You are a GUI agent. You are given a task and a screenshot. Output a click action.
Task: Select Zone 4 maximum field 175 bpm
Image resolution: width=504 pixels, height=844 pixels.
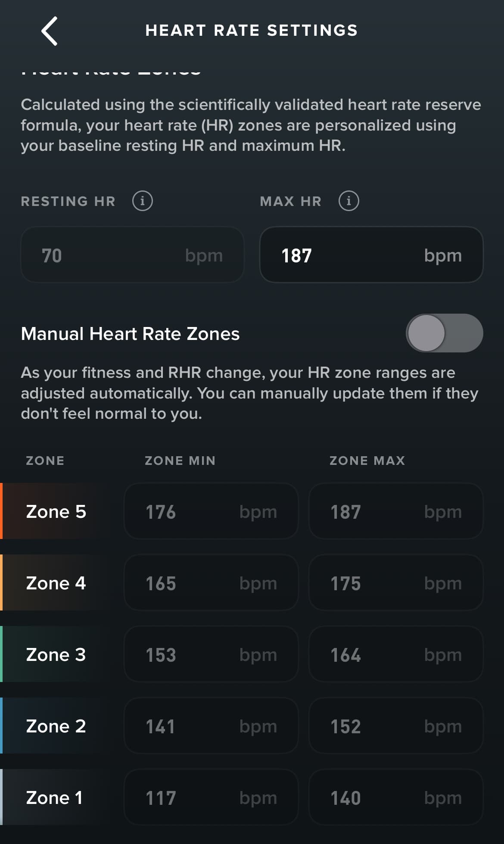(x=396, y=583)
